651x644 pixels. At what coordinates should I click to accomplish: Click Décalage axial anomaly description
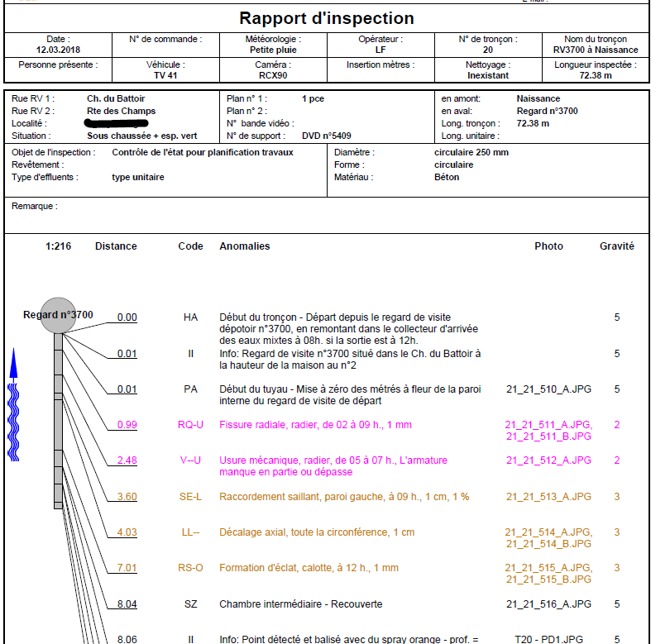point(317,532)
